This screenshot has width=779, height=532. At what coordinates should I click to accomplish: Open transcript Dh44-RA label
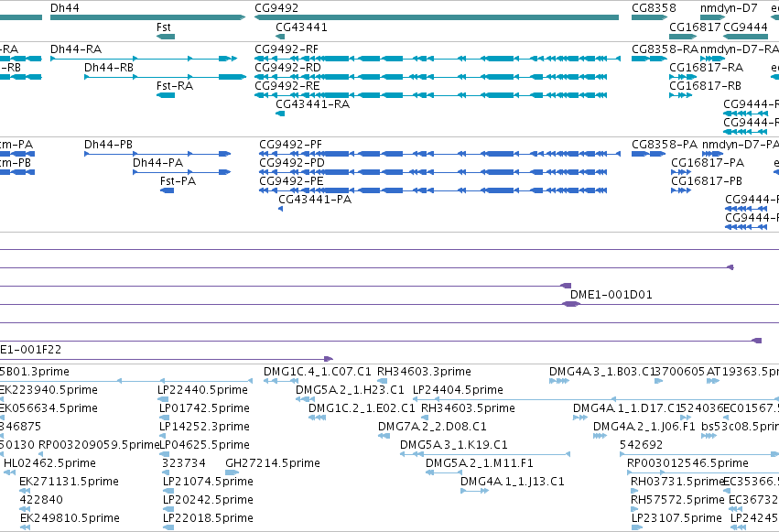click(76, 49)
